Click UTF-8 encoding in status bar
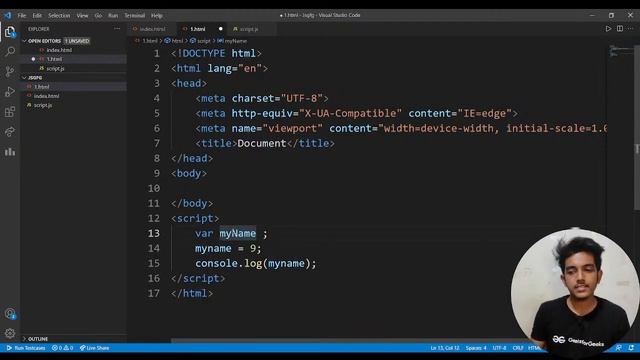This screenshot has height=360, width=640. click(499, 348)
